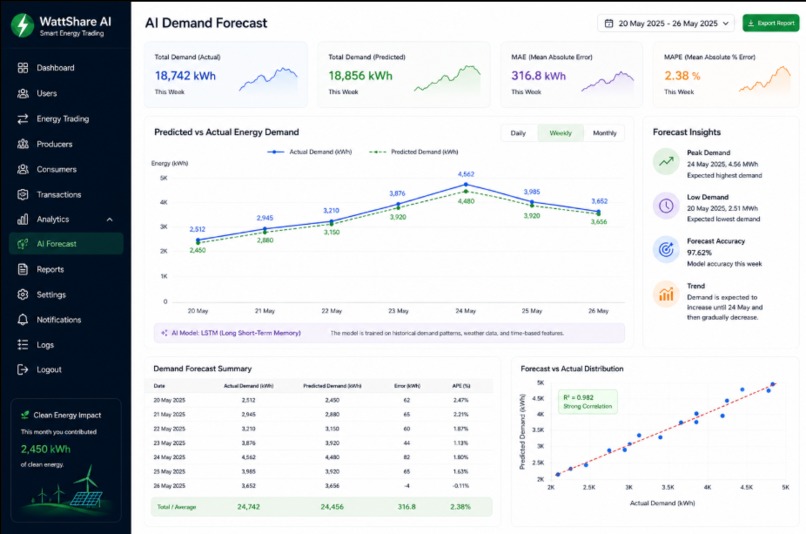The image size is (806, 534).
Task: Switch chart to Daily view
Action: pyautogui.click(x=518, y=133)
